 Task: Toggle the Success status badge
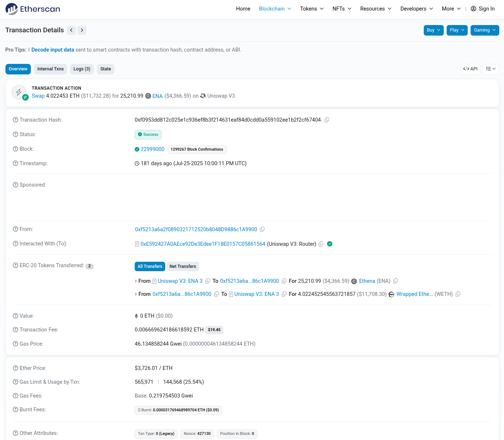point(148,135)
